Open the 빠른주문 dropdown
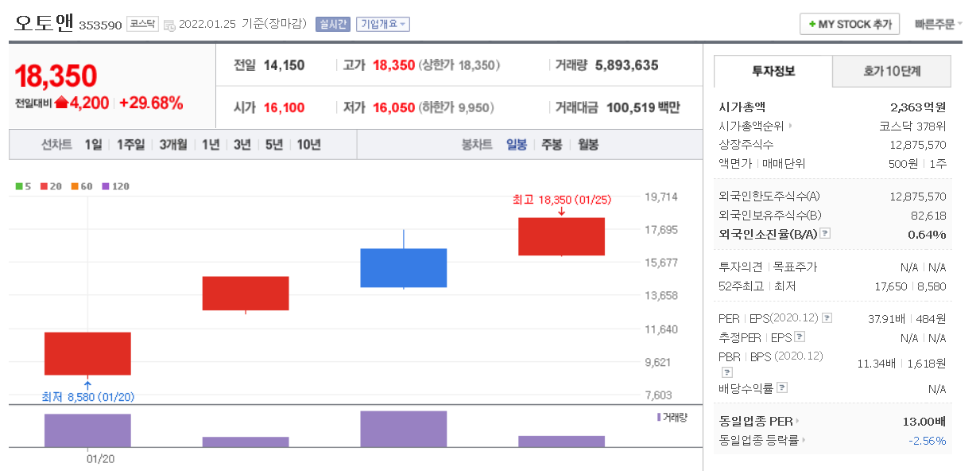This screenshot has height=471, width=980. 938,24
